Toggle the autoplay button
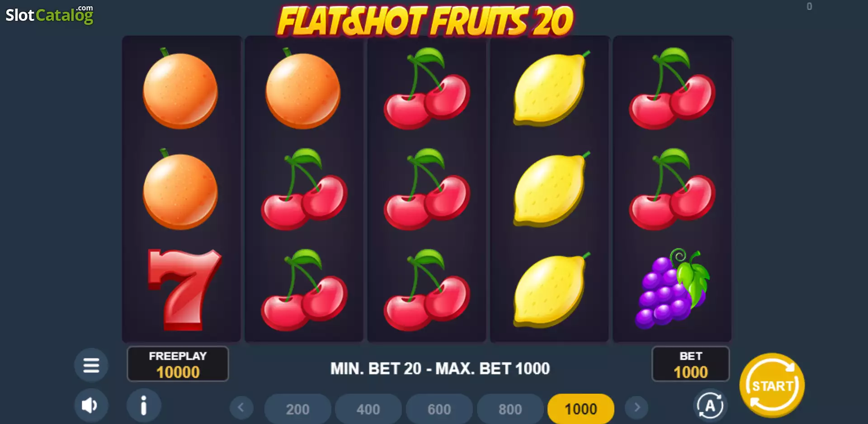 [x=710, y=405]
